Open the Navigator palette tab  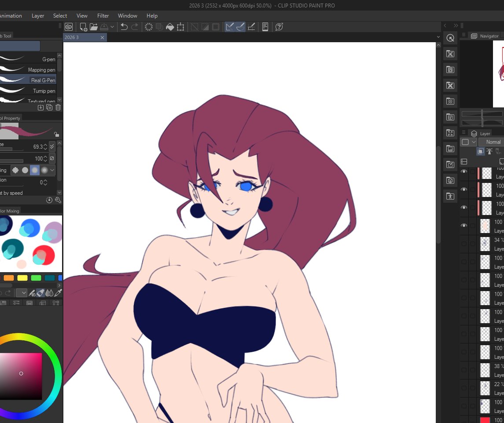coord(486,36)
